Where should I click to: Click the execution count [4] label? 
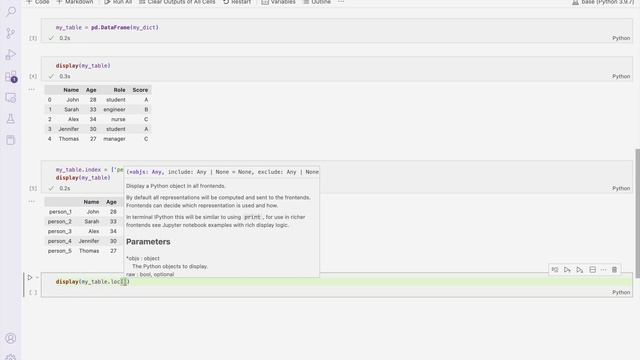pos(33,76)
